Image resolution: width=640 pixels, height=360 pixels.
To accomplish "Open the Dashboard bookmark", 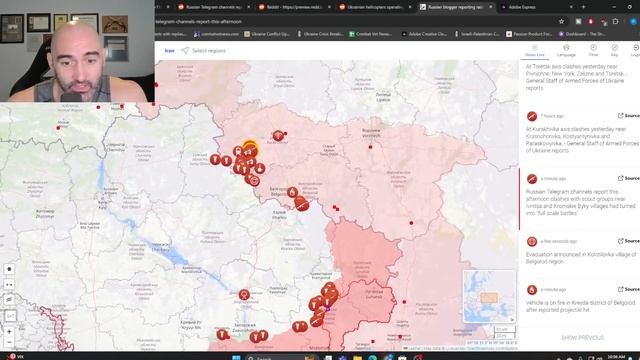I will [x=582, y=34].
